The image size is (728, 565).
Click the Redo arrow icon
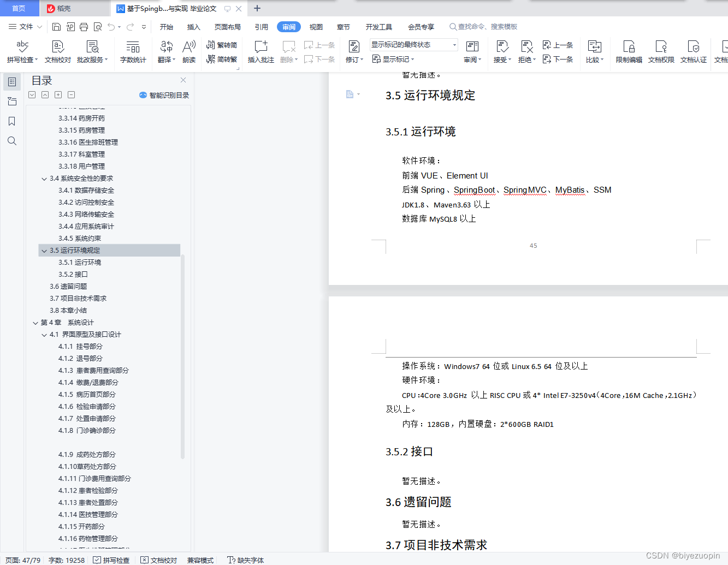click(130, 26)
